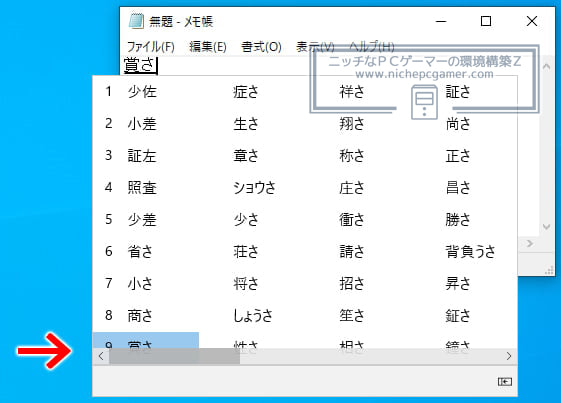
Task: Minimize the Notepad window
Action: point(441,21)
